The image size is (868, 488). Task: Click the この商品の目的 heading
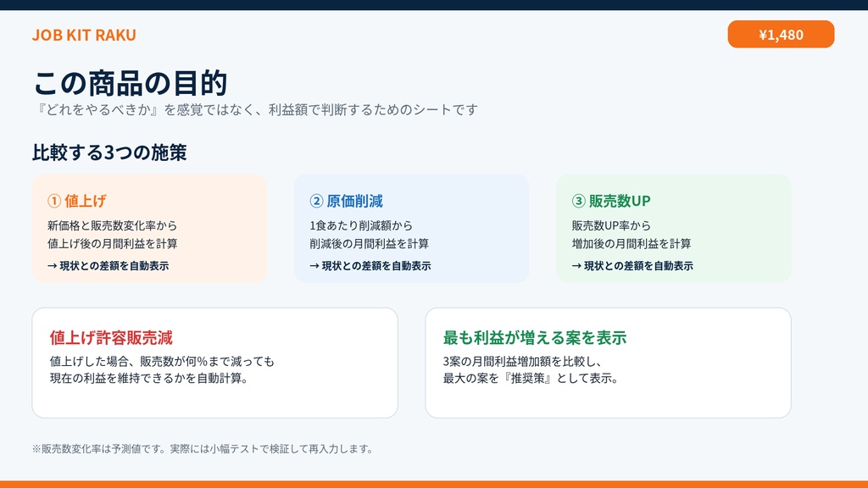(x=130, y=83)
